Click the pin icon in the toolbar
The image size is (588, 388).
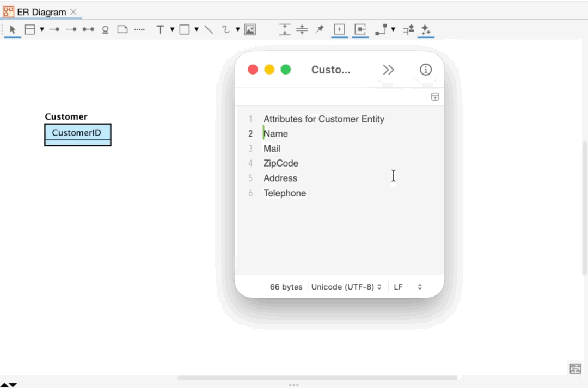tap(319, 30)
